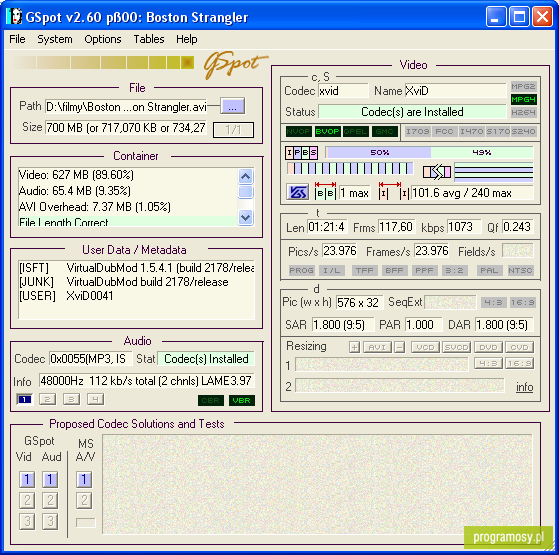Click the FCC colorimetry indicator

point(444,132)
